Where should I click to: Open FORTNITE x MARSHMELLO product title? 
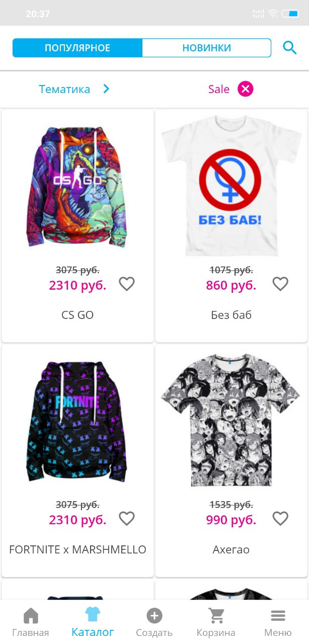pyautogui.click(x=78, y=549)
